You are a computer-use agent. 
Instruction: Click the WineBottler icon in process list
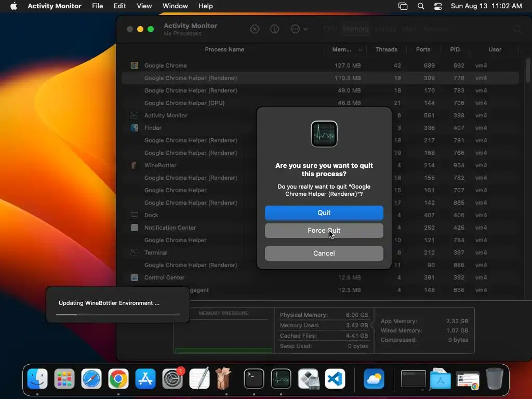pyautogui.click(x=134, y=165)
